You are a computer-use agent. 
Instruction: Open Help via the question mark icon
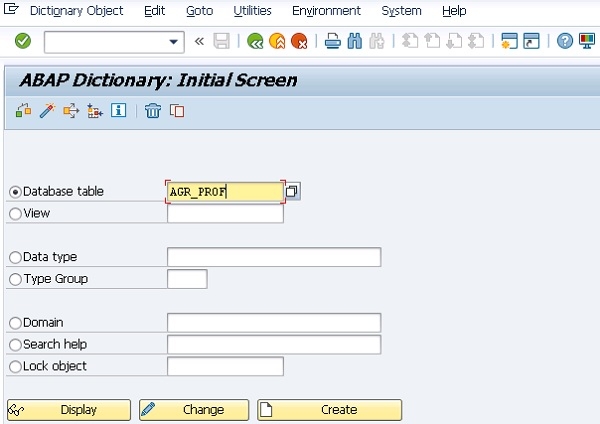(x=565, y=41)
